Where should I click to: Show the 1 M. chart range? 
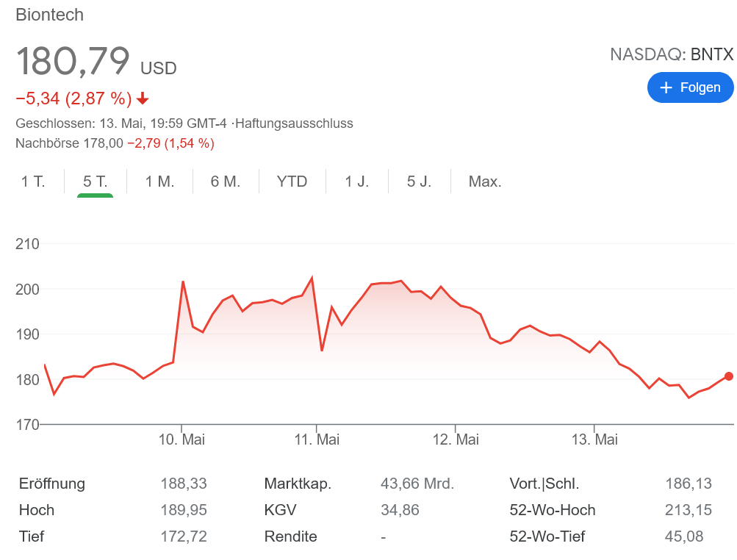[x=159, y=182]
